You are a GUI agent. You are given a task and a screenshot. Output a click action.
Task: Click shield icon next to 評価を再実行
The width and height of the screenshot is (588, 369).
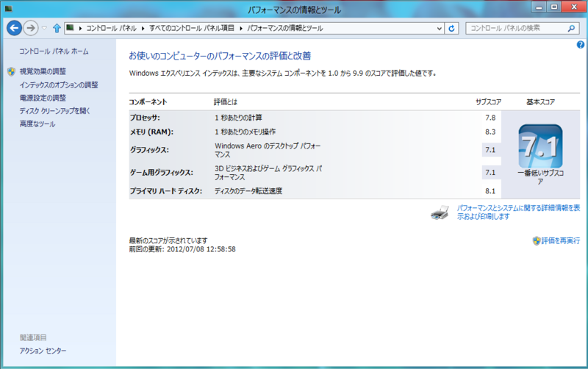(x=537, y=241)
